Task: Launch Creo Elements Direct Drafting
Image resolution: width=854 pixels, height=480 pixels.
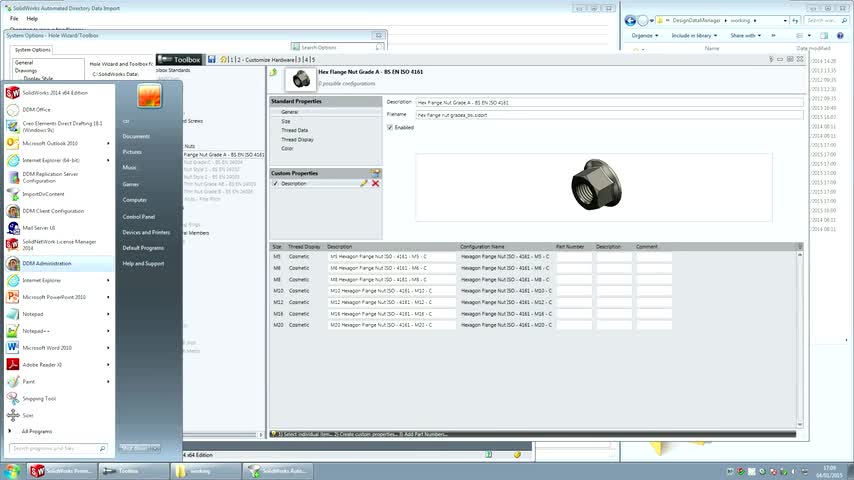Action: click(59, 126)
